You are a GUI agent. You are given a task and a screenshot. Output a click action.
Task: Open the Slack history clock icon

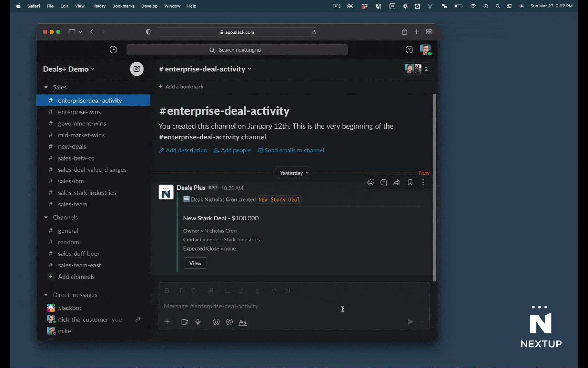[x=113, y=50]
